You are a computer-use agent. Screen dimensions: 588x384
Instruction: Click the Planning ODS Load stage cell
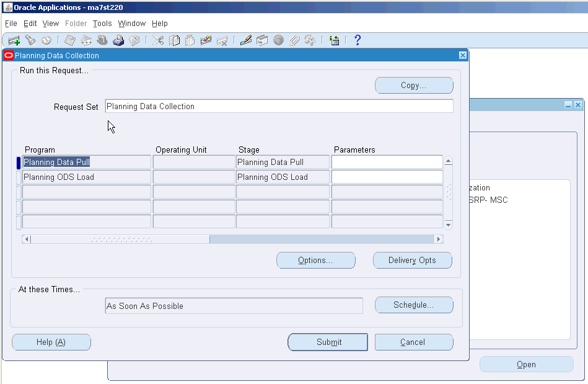283,177
